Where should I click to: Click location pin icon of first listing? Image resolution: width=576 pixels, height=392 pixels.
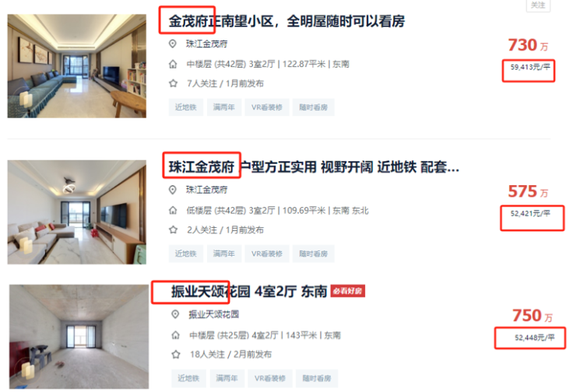pyautogui.click(x=172, y=44)
